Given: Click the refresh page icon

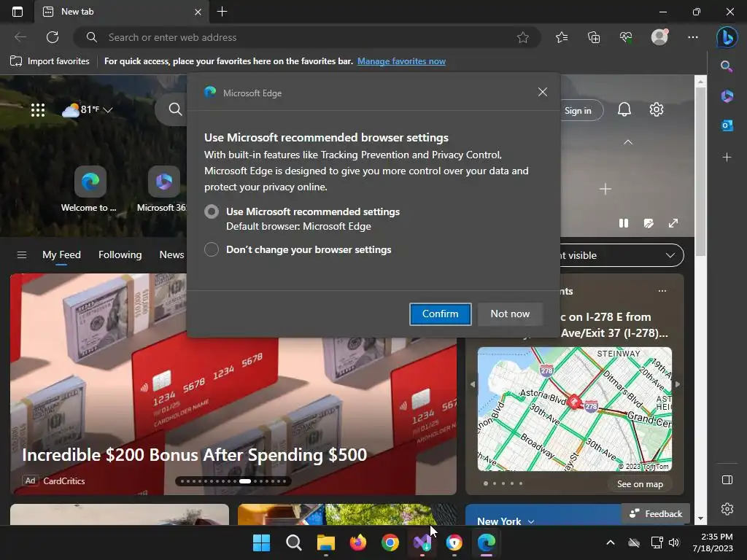Looking at the screenshot, I should pyautogui.click(x=53, y=37).
